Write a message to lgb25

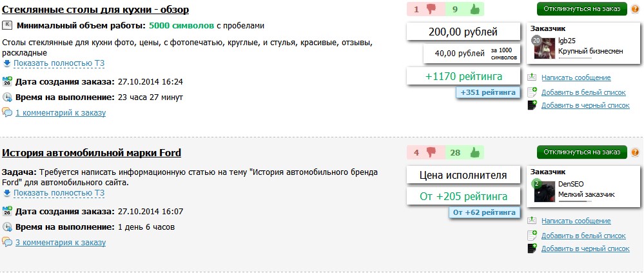click(x=576, y=77)
